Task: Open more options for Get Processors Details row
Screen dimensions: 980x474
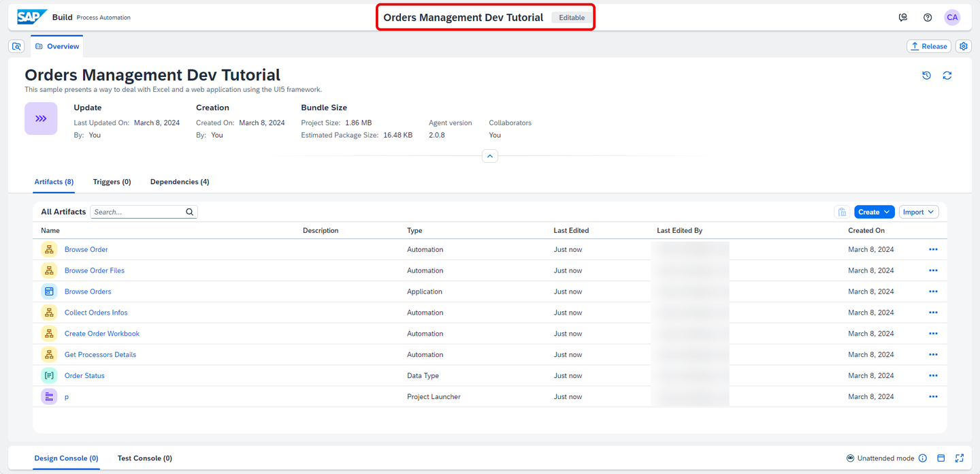Action: click(933, 355)
